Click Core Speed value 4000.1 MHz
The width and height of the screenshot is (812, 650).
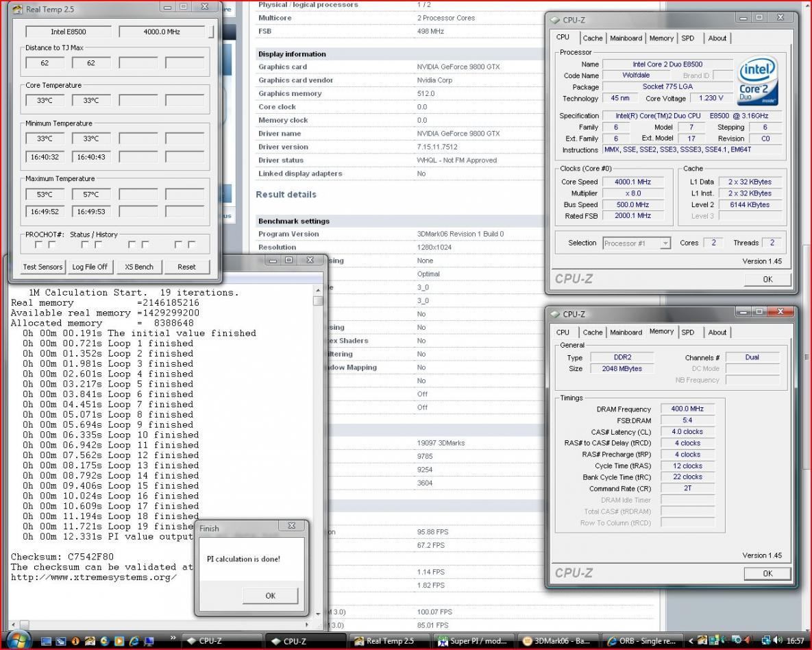[x=632, y=182]
